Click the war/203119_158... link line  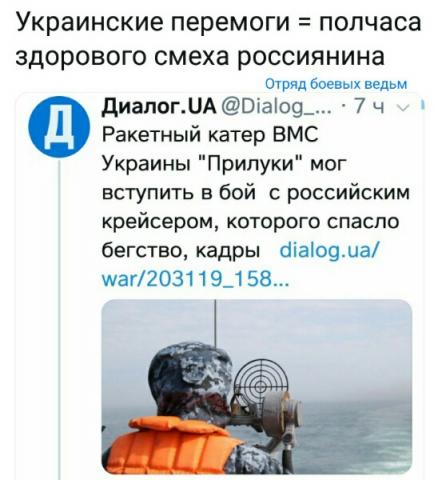click(x=195, y=279)
